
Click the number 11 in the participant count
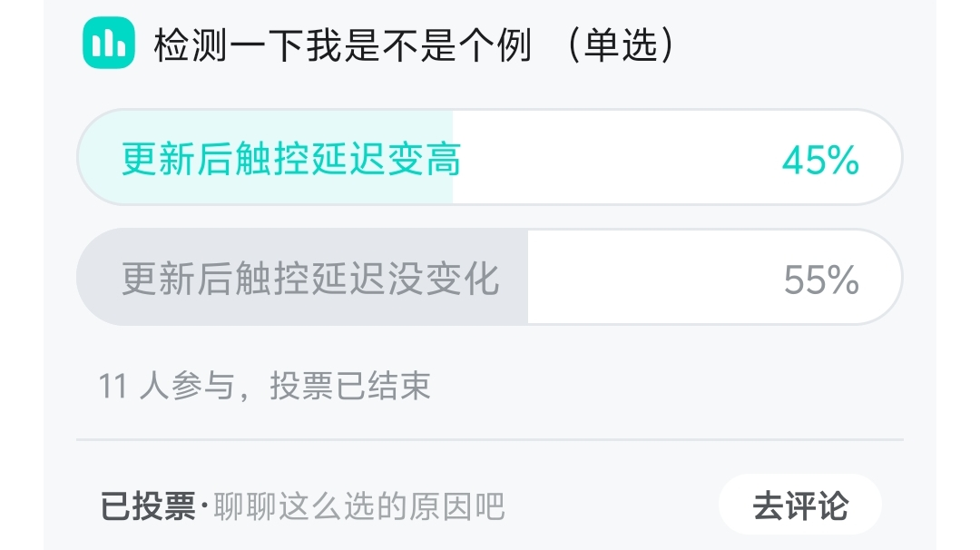[x=112, y=387]
